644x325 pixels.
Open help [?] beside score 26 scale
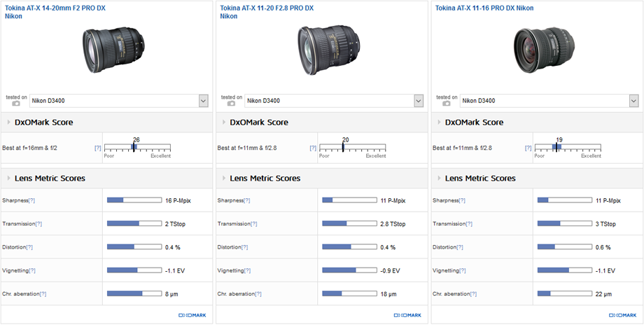click(98, 148)
